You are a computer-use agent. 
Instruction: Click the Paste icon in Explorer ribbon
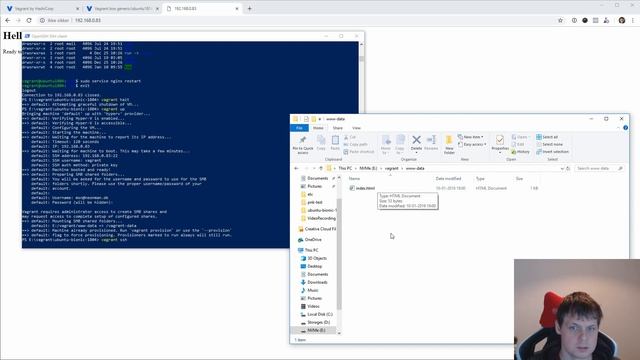(335, 140)
